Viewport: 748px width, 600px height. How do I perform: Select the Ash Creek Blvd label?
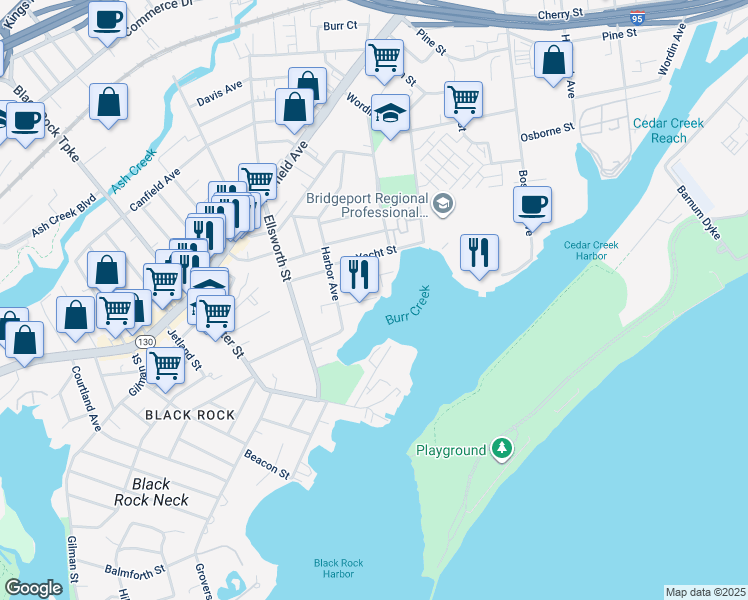coord(63,216)
